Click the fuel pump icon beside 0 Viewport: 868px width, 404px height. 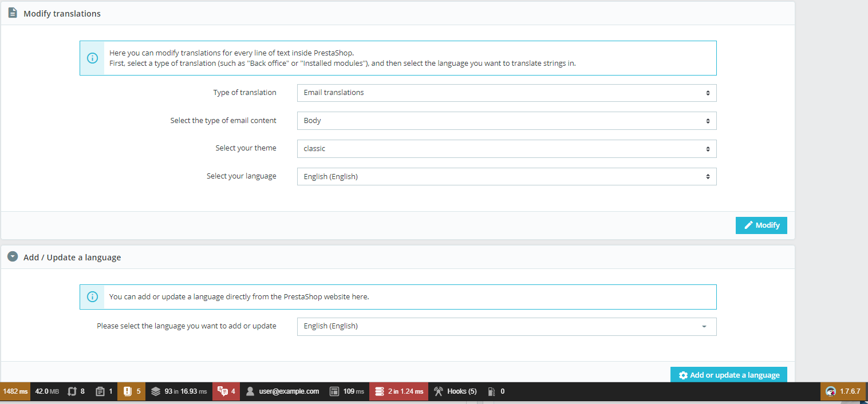point(491,391)
